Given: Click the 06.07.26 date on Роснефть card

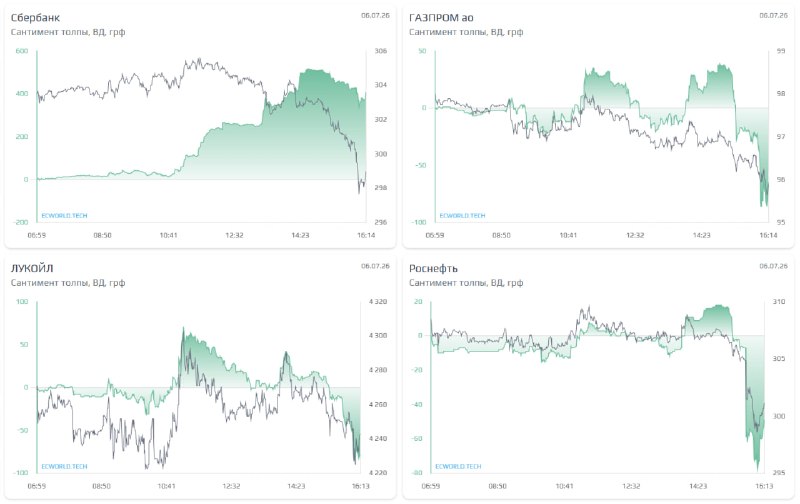Looking at the screenshot, I should pyautogui.click(x=773, y=266).
